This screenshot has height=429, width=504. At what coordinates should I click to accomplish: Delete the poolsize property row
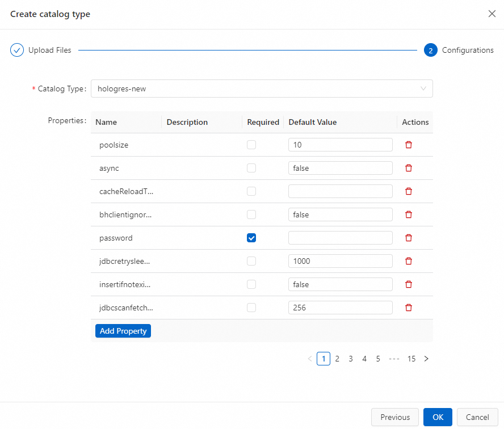pyautogui.click(x=408, y=145)
